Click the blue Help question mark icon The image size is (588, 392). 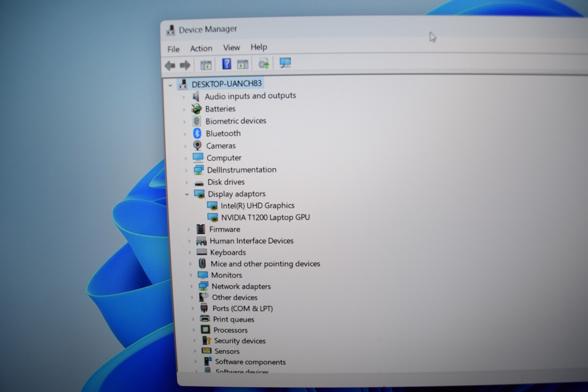click(226, 64)
